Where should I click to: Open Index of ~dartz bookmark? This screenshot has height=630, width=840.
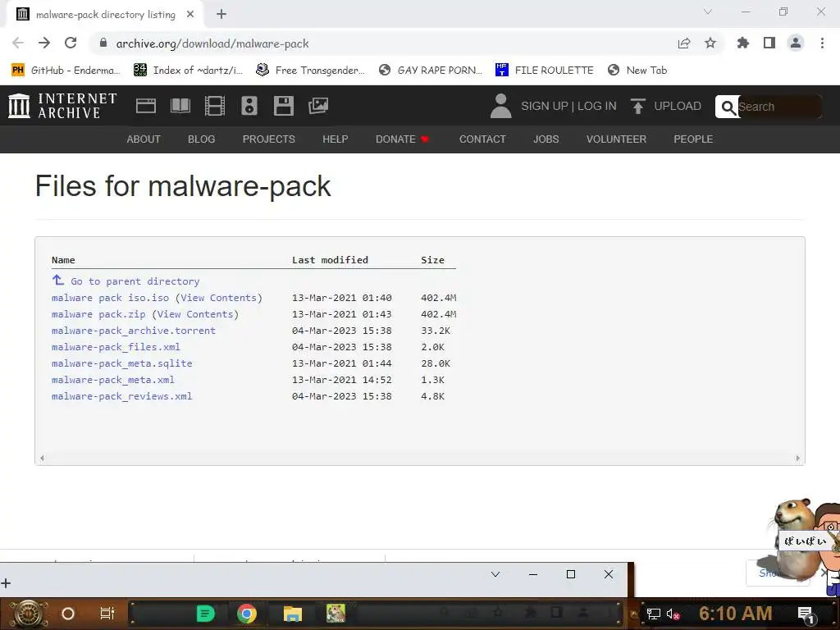[x=189, y=71]
